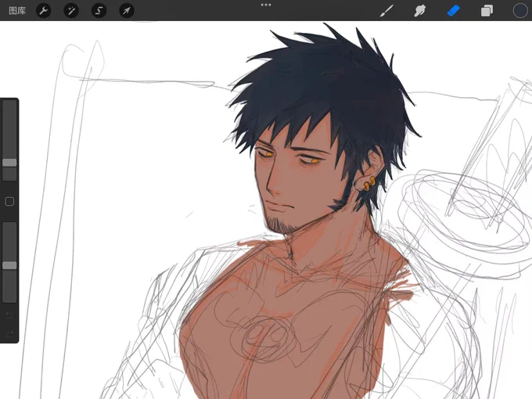Select the blue Eraser tool
The width and height of the screenshot is (532, 399).
[453, 10]
